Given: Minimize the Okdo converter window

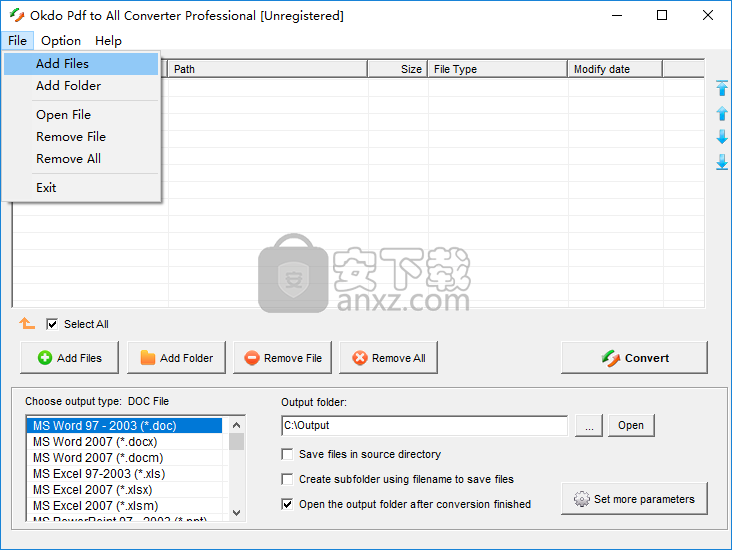Looking at the screenshot, I should (617, 15).
